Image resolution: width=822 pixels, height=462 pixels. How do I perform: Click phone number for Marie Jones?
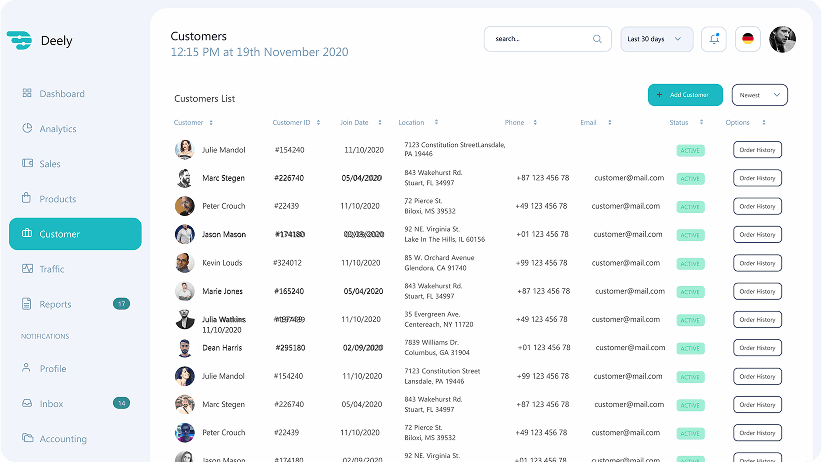(x=544, y=291)
